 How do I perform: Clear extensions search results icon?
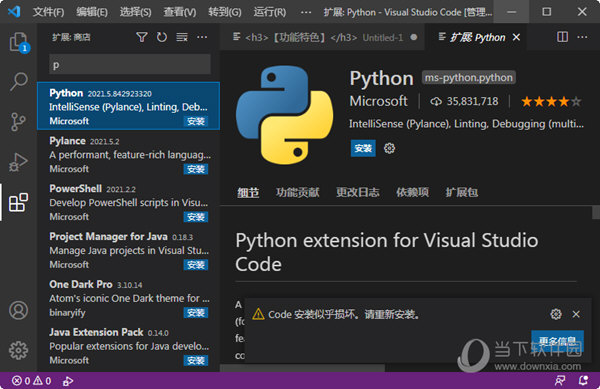pos(182,37)
